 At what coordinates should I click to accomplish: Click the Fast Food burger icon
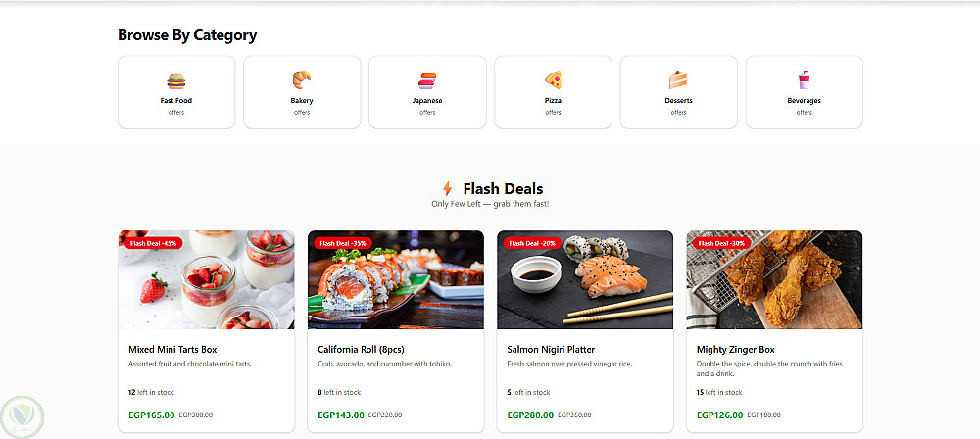(176, 81)
